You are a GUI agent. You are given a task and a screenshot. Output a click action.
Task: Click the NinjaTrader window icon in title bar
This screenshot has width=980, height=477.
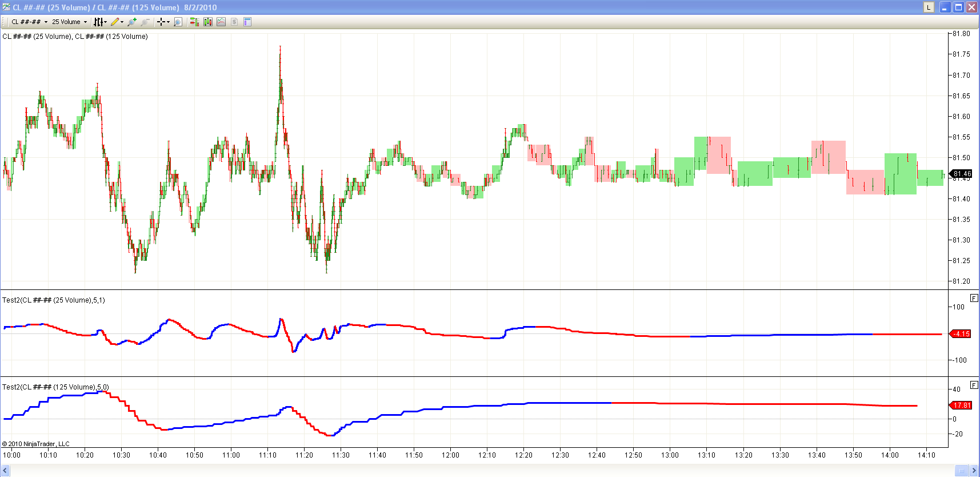coord(6,7)
